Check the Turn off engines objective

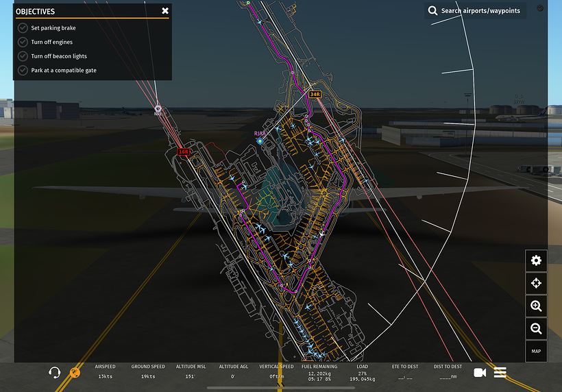coord(23,42)
